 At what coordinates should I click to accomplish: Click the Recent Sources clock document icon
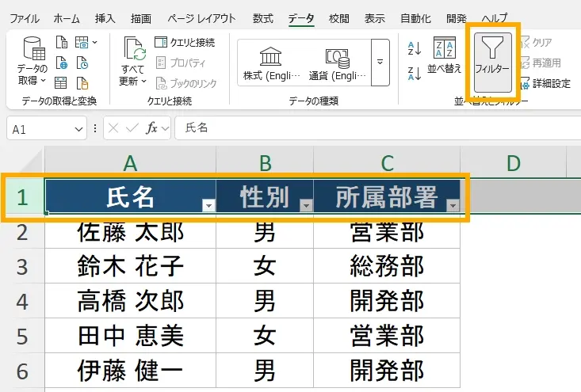pos(82,63)
